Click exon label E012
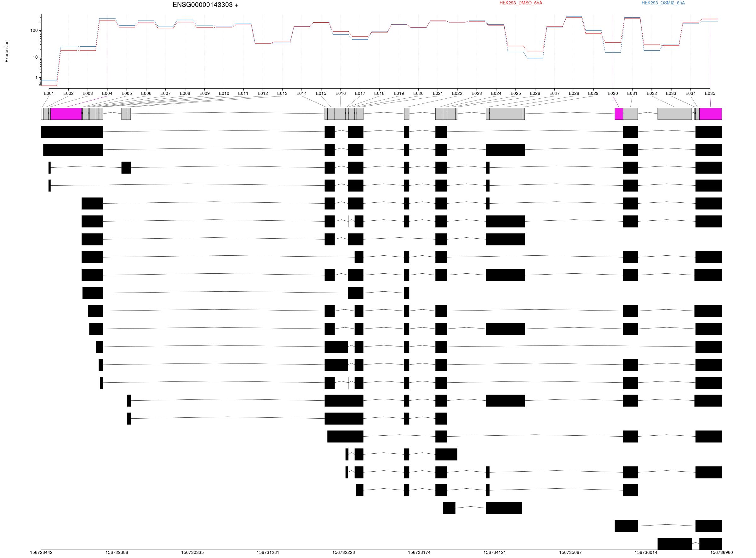 tap(263, 94)
